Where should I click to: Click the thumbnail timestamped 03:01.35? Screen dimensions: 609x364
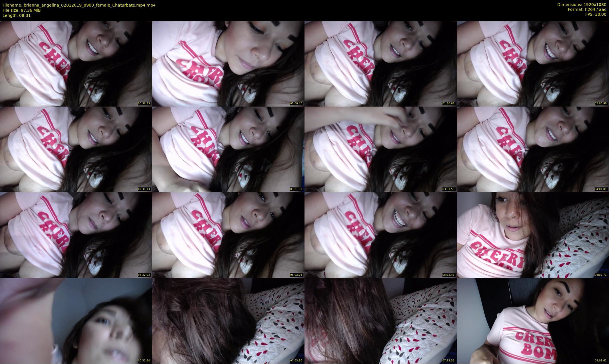pos(228,149)
